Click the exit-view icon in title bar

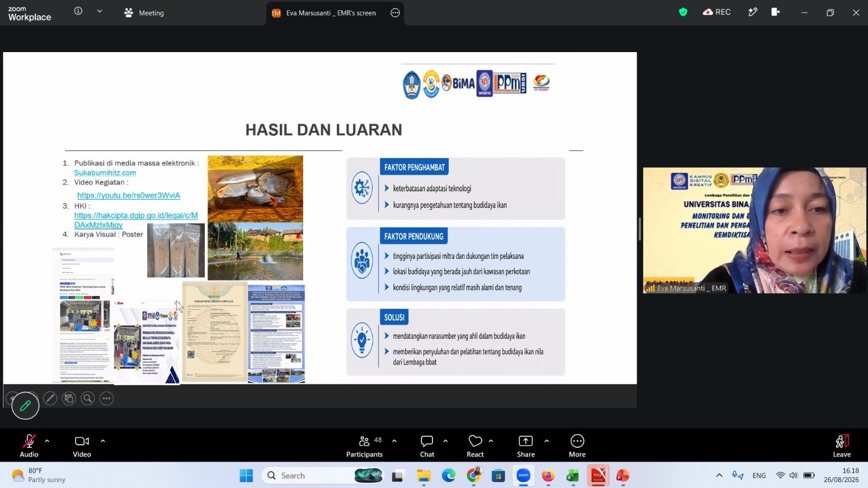coord(776,12)
